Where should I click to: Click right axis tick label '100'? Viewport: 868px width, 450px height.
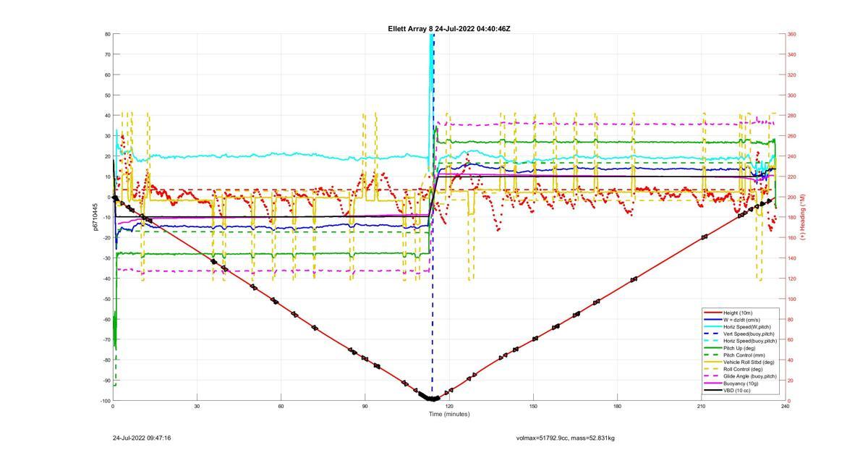792,299
